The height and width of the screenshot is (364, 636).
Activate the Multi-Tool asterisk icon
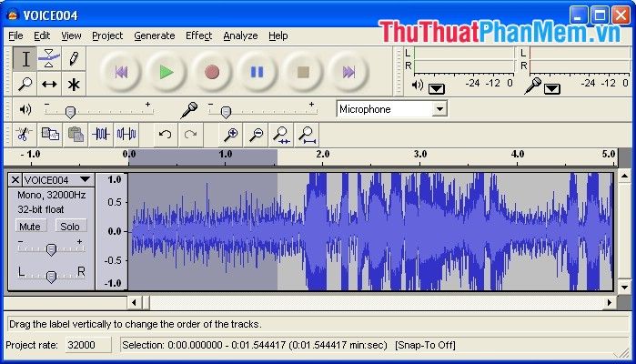pyautogui.click(x=74, y=84)
